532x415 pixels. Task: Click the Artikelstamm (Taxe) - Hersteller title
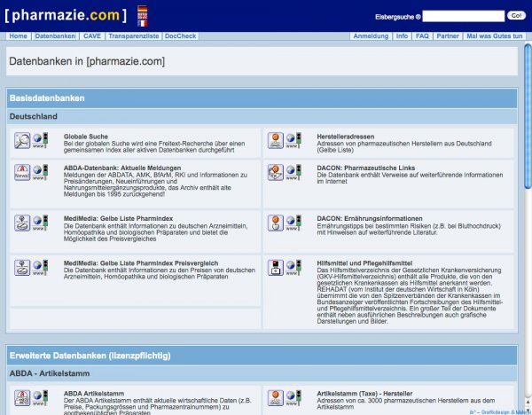point(364,394)
